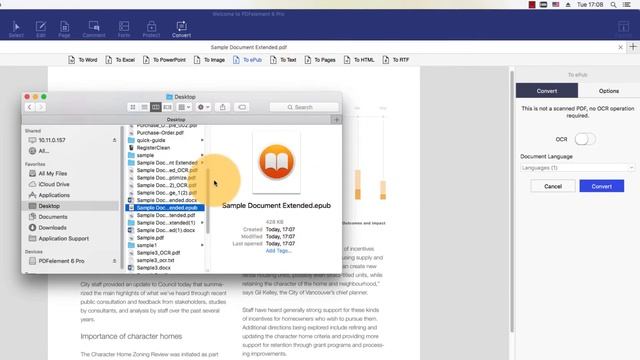
Task: Click the epub file preview thumbnail
Action: [276, 162]
